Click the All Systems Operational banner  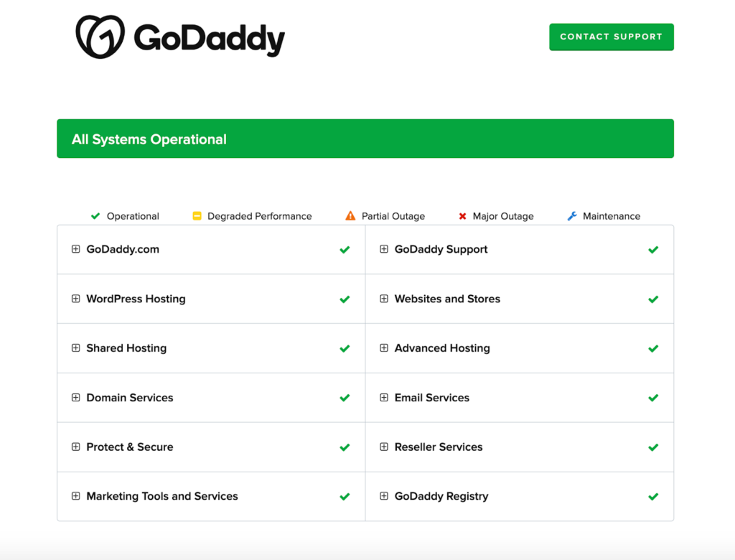[365, 138]
